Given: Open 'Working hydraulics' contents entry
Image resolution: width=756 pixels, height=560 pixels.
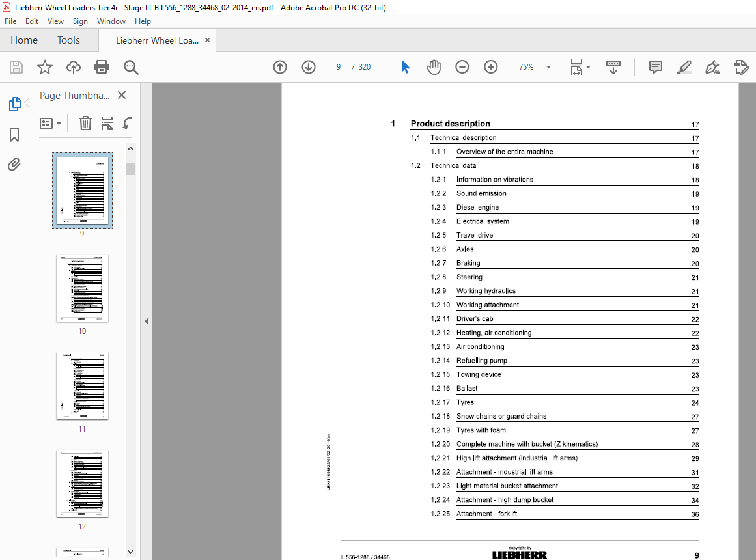Looking at the screenshot, I should click(486, 291).
